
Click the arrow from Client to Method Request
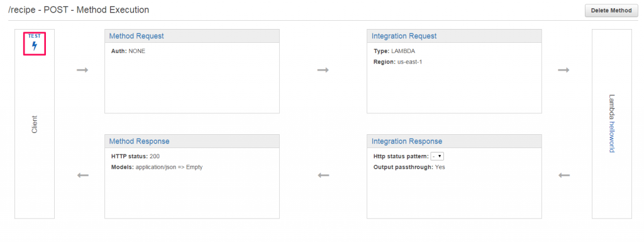82,70
